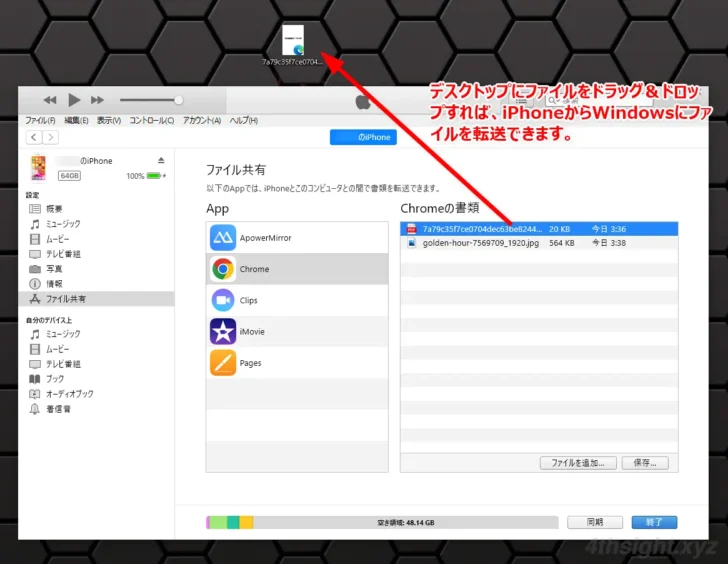Click the 同期 sync button
Screen dimensions: 728x564
595,522
